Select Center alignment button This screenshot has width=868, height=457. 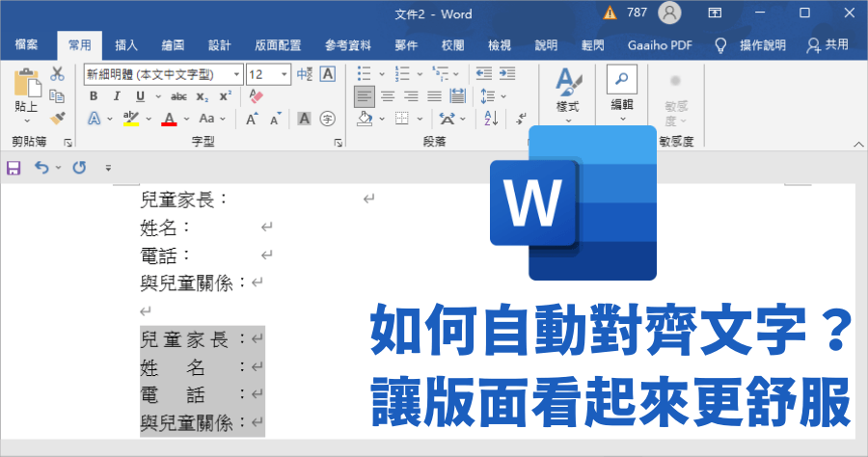tap(388, 96)
